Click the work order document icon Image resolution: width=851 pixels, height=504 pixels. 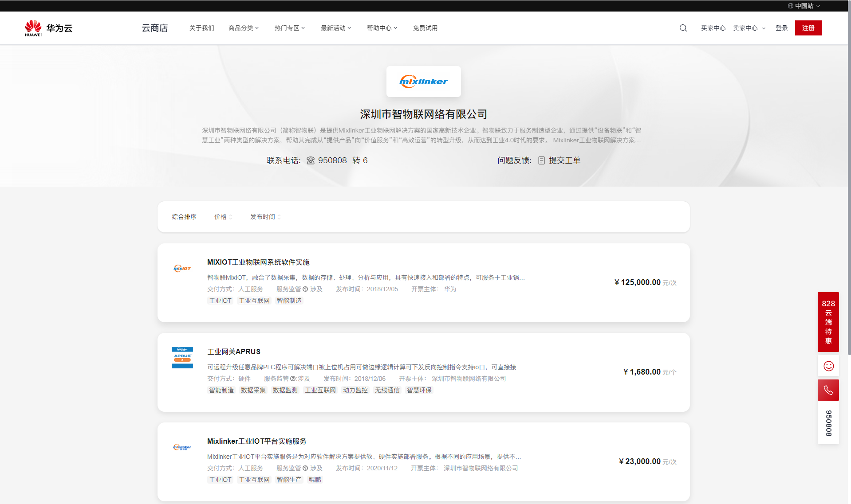(x=541, y=160)
